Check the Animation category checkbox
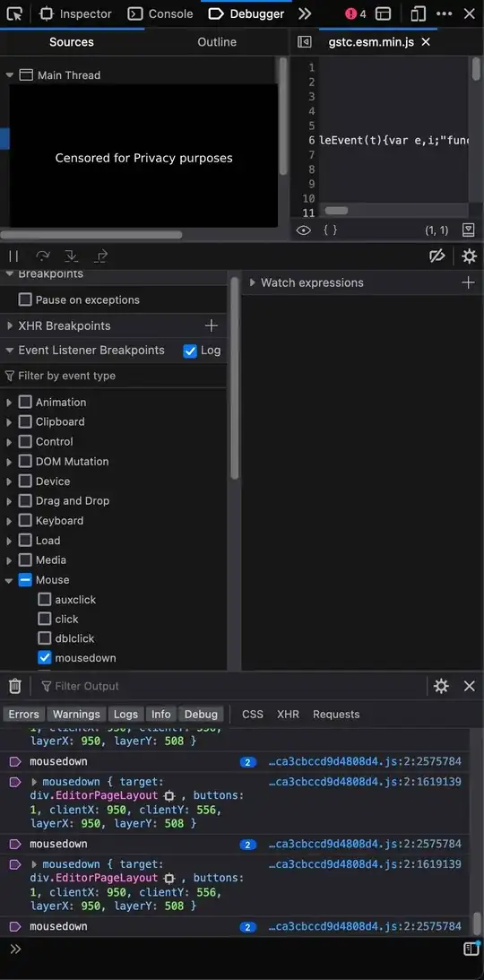484x980 pixels. click(x=25, y=402)
